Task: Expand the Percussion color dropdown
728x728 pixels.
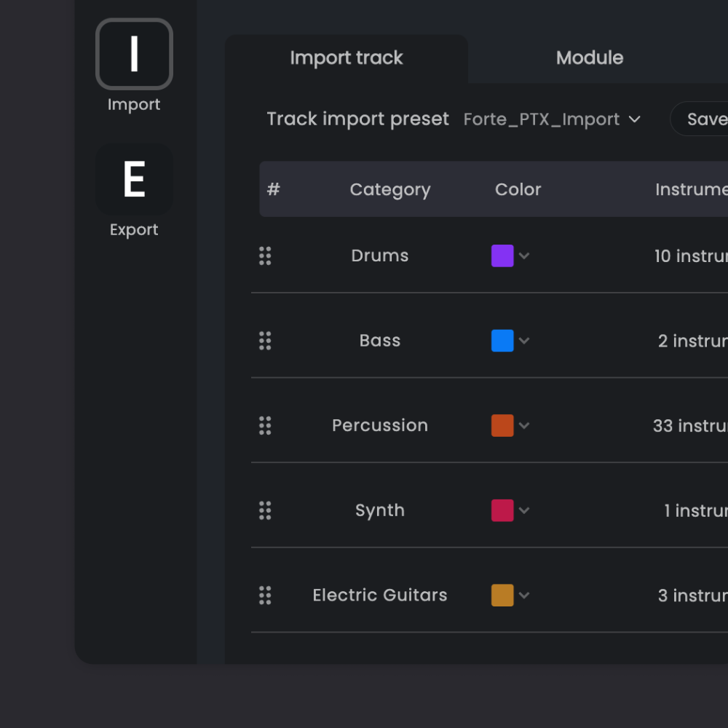Action: [526, 425]
